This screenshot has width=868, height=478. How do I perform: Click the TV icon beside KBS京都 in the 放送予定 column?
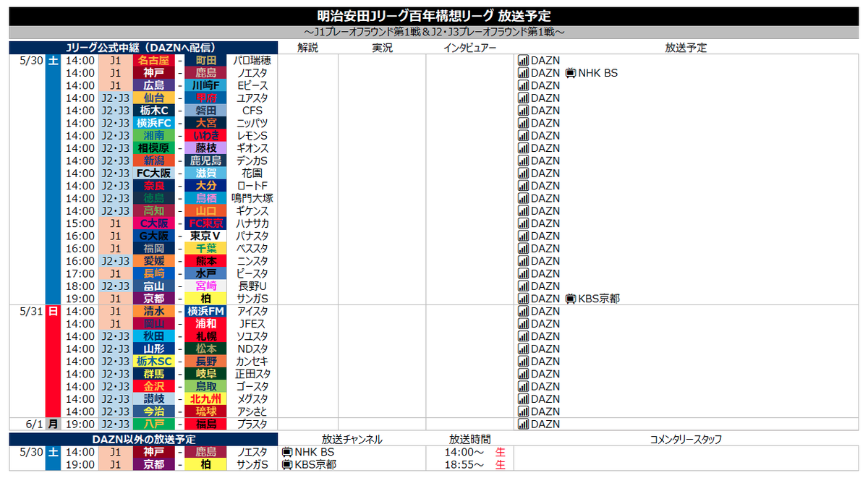point(571,299)
